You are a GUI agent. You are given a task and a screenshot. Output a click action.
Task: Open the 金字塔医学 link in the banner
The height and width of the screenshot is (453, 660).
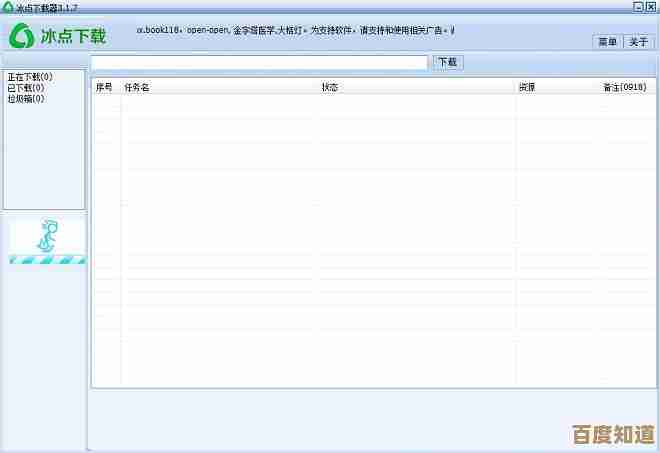pyautogui.click(x=254, y=31)
